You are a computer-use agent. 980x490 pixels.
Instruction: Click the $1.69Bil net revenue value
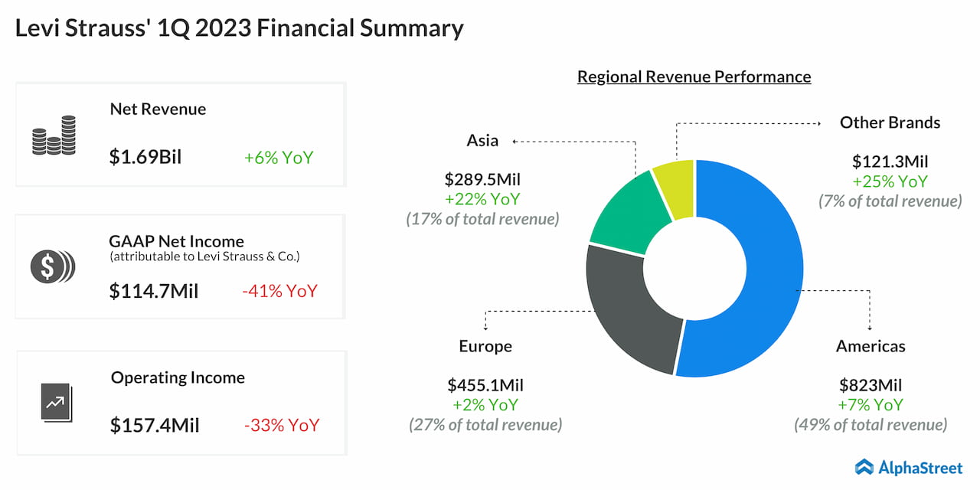coord(145,158)
